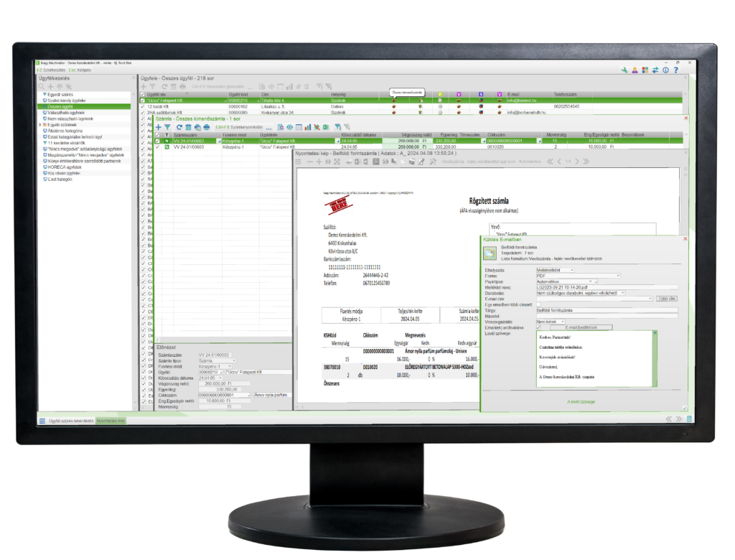The width and height of the screenshot is (735, 560).
Task: Click the 'Több cím' button
Action: click(x=667, y=299)
